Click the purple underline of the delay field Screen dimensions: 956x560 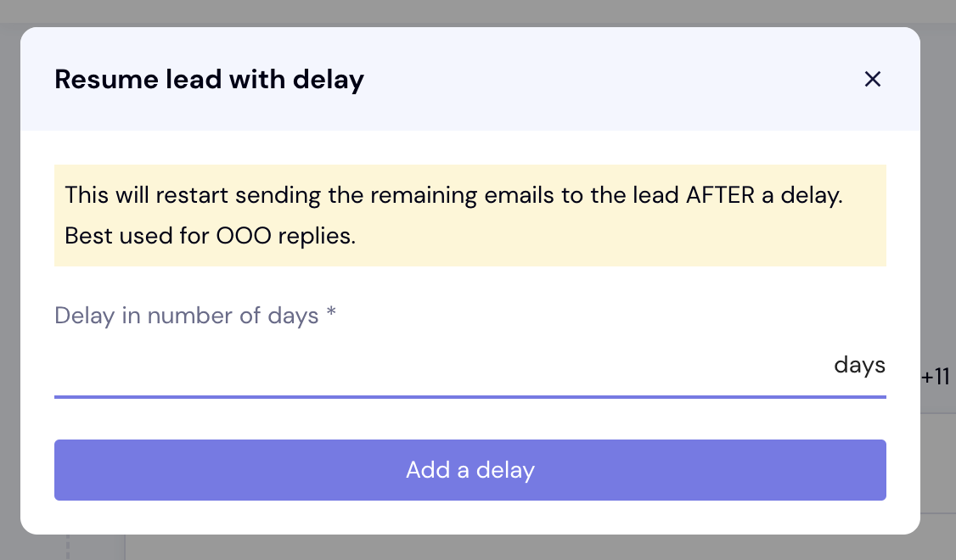[470, 396]
